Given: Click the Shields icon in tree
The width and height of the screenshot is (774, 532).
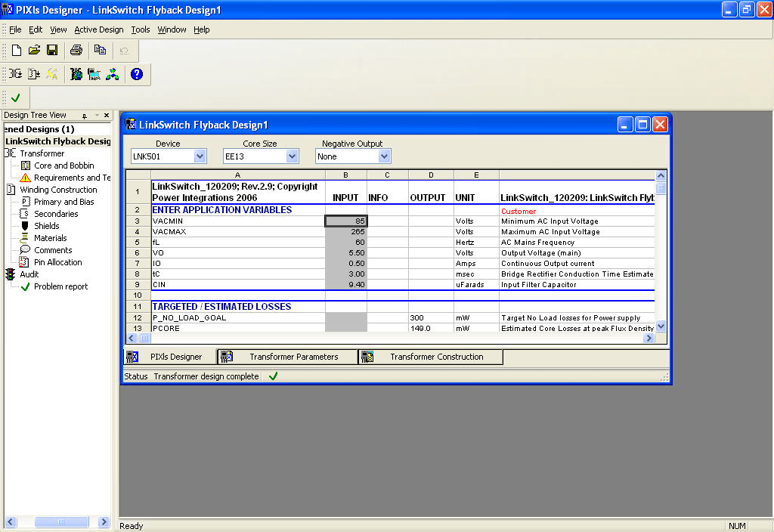Looking at the screenshot, I should click(25, 226).
